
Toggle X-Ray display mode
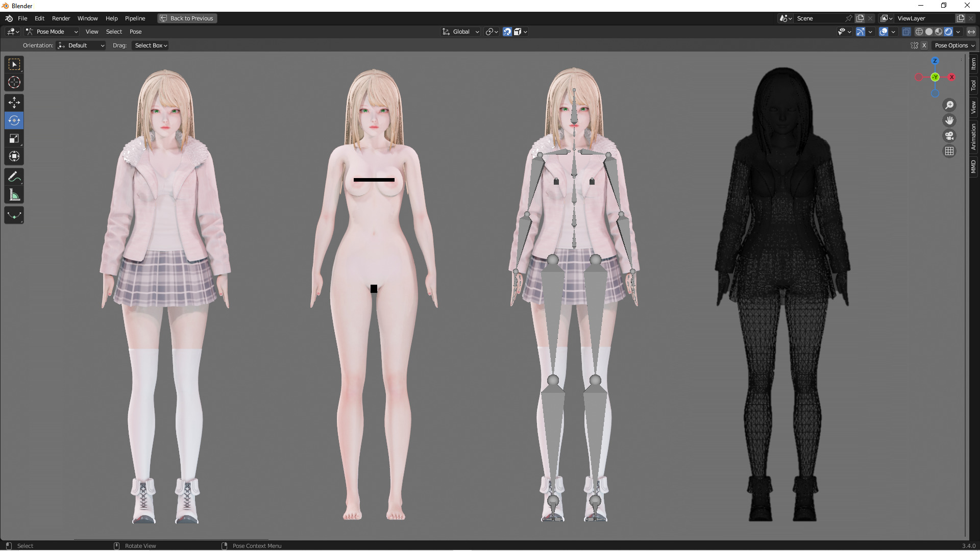tap(906, 32)
